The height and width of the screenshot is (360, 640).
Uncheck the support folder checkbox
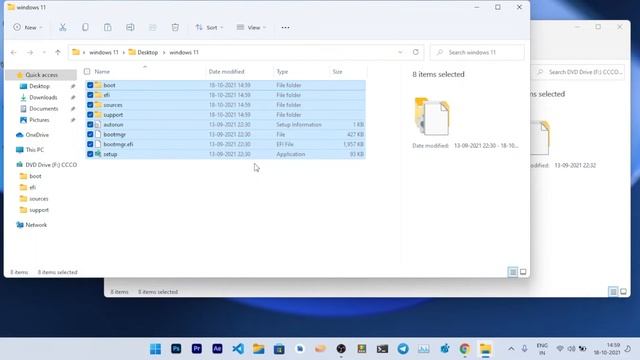click(x=90, y=115)
